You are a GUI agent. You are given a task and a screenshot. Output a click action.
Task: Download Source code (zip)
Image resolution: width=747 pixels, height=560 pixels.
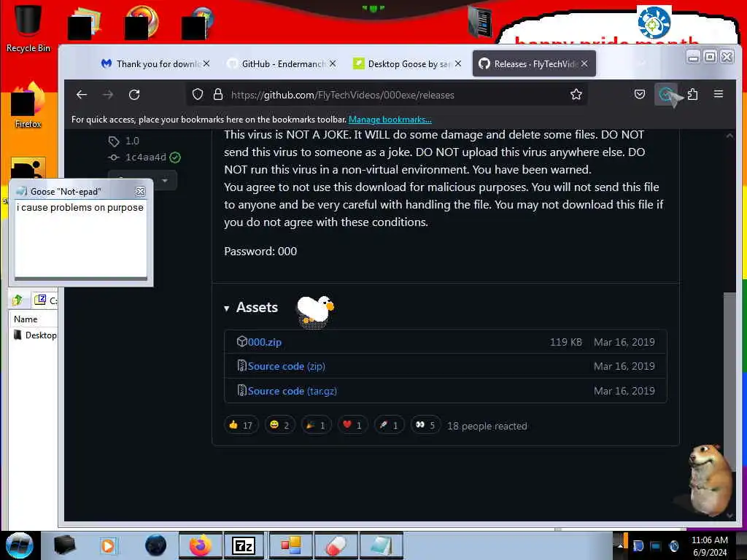point(286,366)
